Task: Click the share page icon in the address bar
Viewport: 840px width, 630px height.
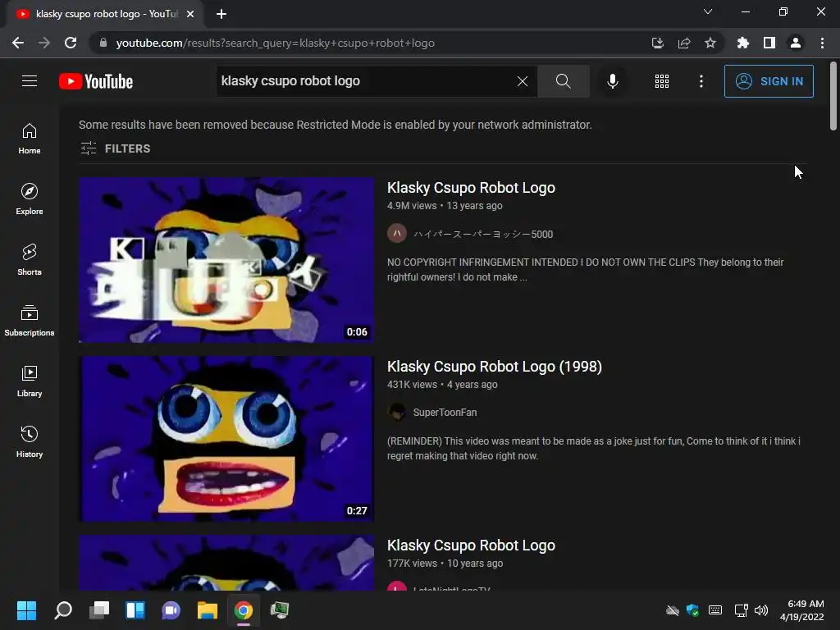Action: point(684,43)
